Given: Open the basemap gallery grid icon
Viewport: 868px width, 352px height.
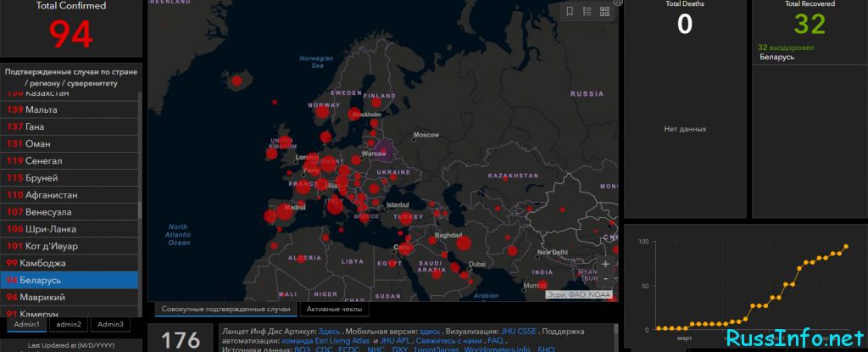Looking at the screenshot, I should 604,11.
